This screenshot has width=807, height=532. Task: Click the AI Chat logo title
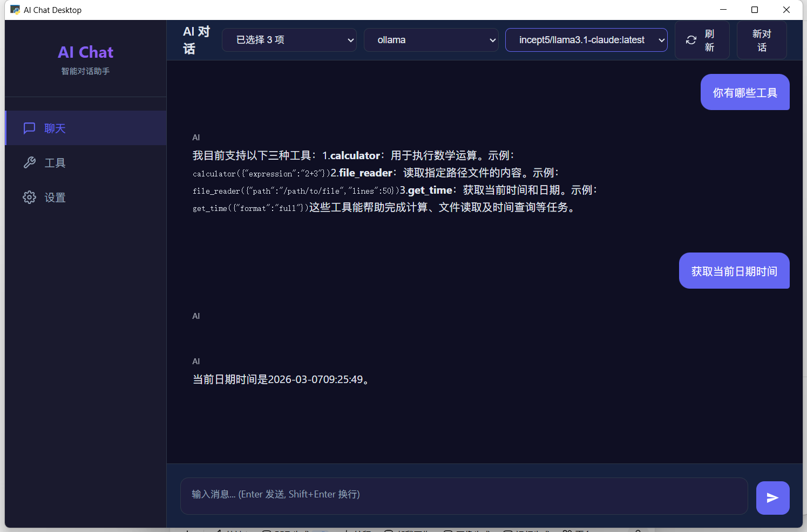pos(86,52)
